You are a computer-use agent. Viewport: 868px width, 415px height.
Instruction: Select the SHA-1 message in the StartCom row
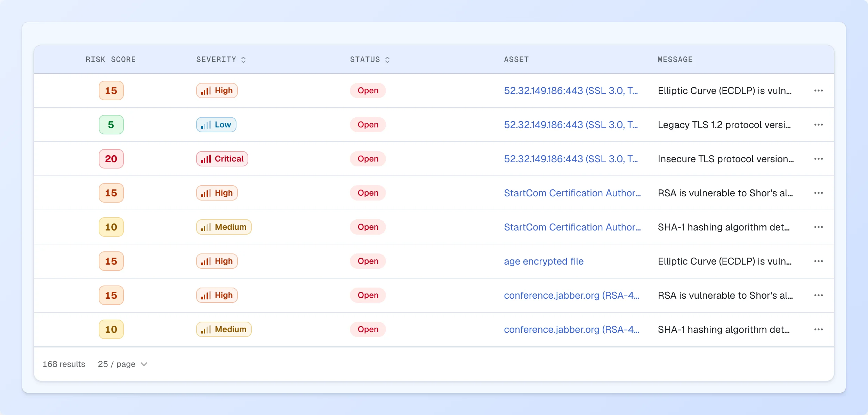[723, 227]
